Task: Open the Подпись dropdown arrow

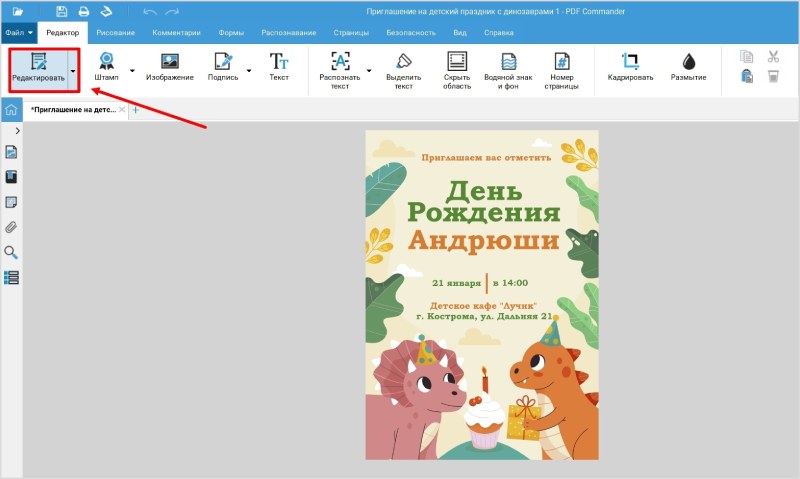Action: (x=245, y=70)
